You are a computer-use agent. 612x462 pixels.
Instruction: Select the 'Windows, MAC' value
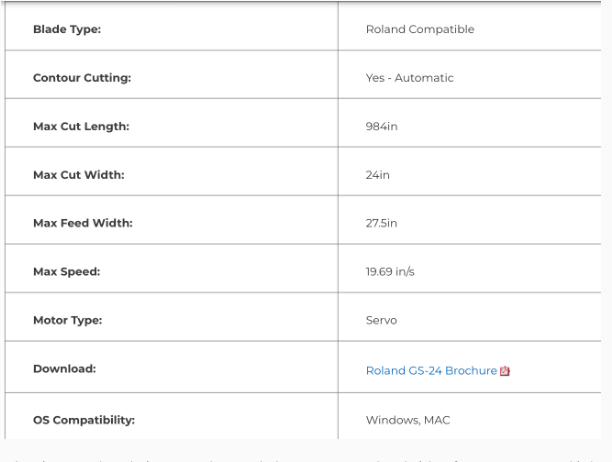[x=408, y=420]
